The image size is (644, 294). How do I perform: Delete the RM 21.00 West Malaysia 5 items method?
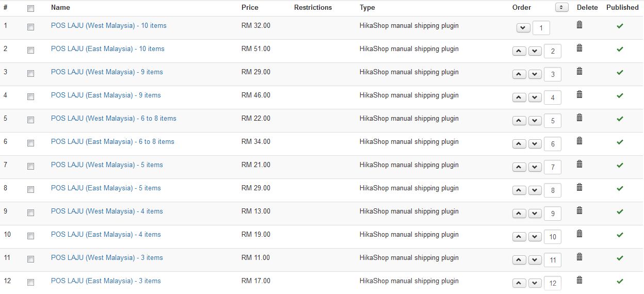coord(579,164)
